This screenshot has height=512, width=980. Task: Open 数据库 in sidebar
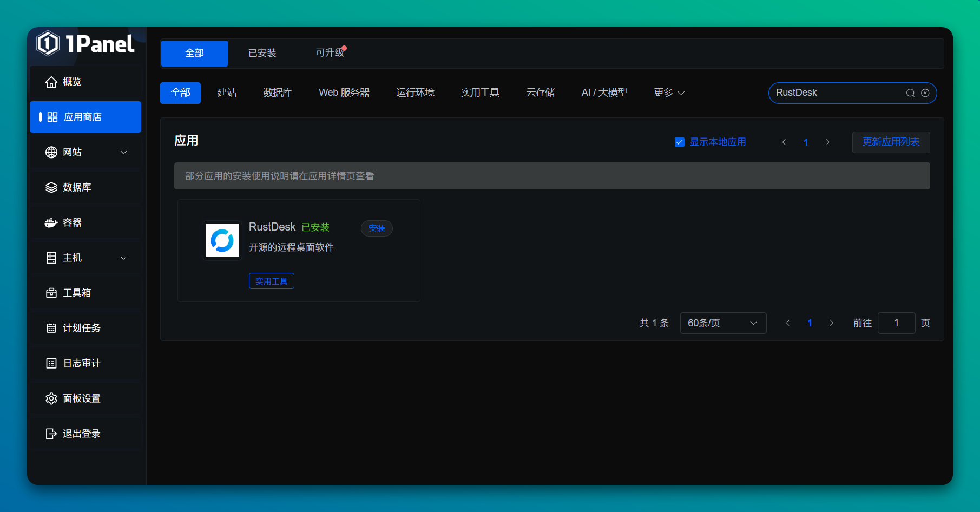[x=85, y=187]
